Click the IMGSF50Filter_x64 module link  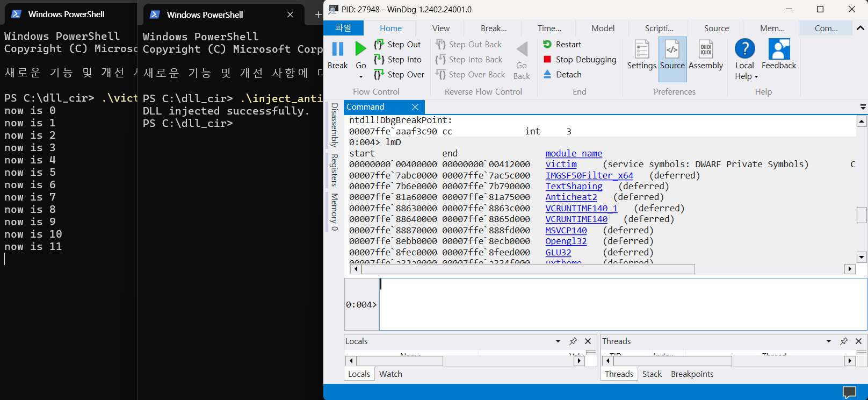point(590,176)
